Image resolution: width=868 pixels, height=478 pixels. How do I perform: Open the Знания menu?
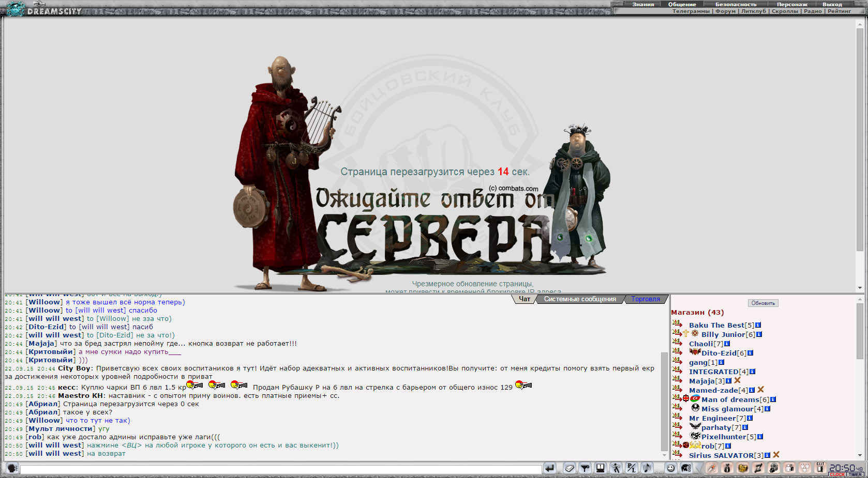click(x=643, y=4)
